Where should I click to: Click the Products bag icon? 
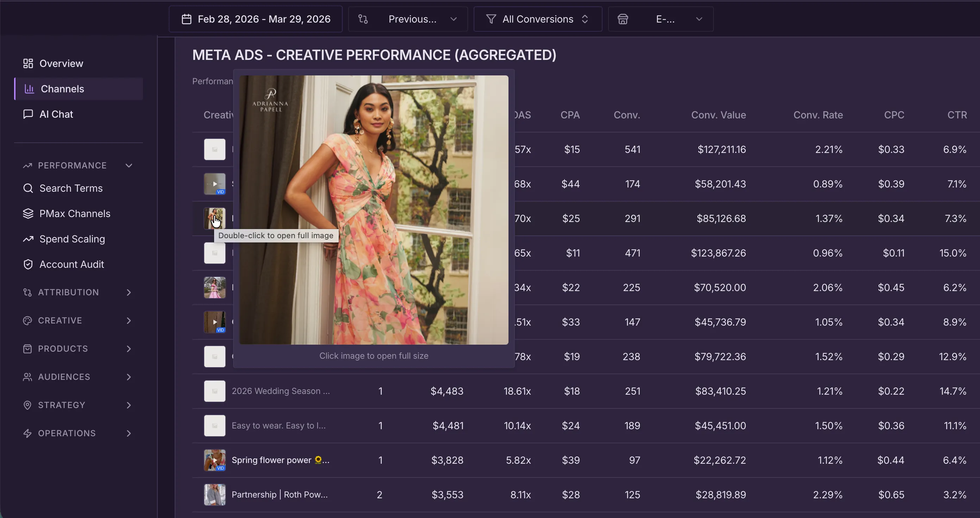[27, 349]
